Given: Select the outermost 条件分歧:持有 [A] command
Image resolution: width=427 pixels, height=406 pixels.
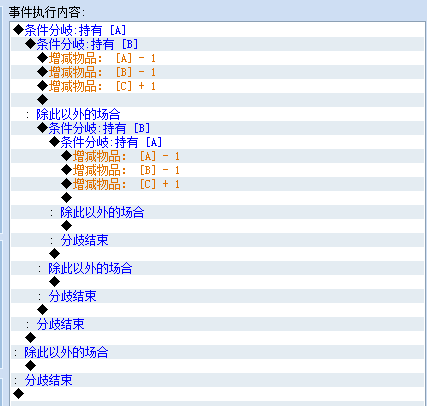Looking at the screenshot, I should (217, 30).
